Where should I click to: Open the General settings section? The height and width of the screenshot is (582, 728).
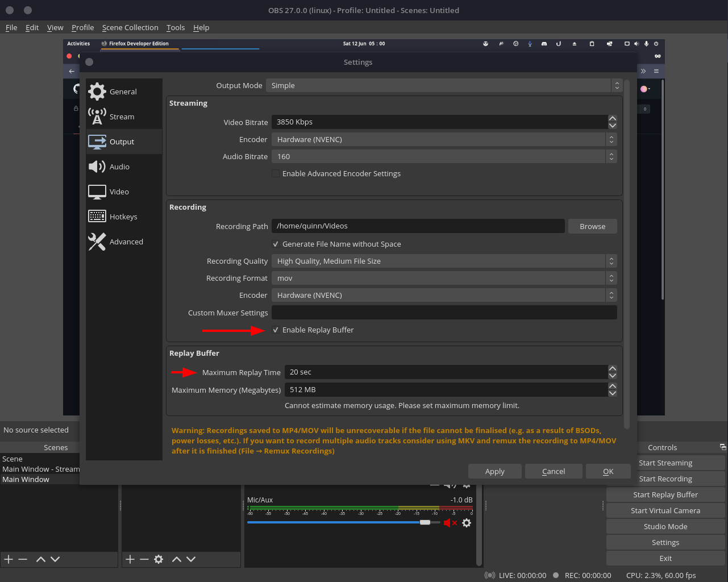pos(124,92)
